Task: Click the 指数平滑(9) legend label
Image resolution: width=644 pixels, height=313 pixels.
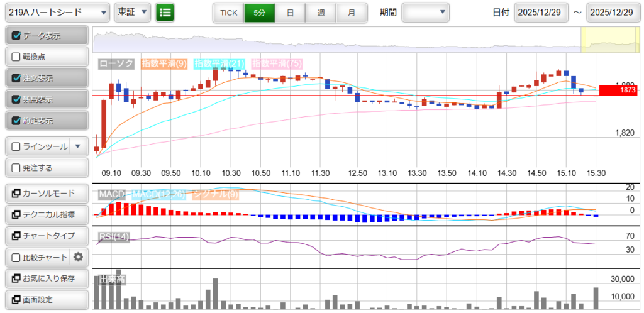Action: (164, 63)
